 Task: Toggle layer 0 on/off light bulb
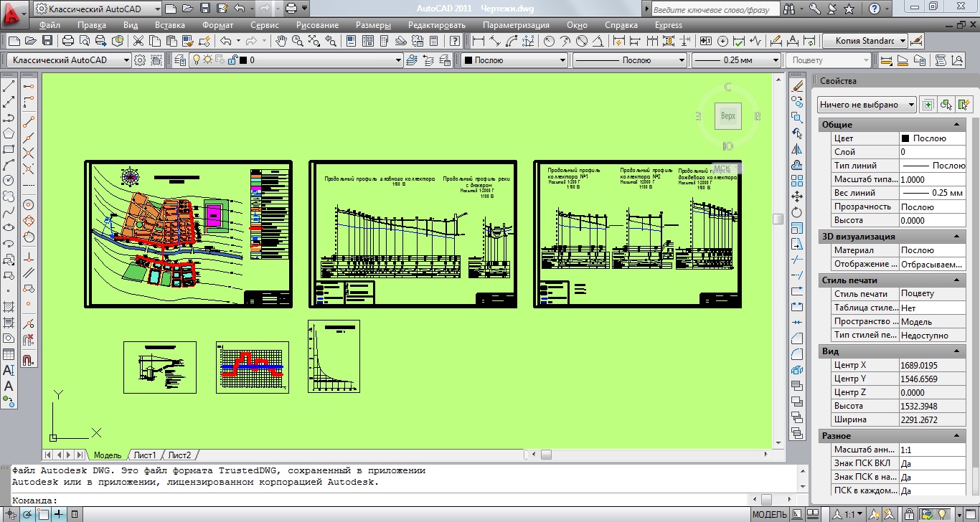[x=195, y=60]
